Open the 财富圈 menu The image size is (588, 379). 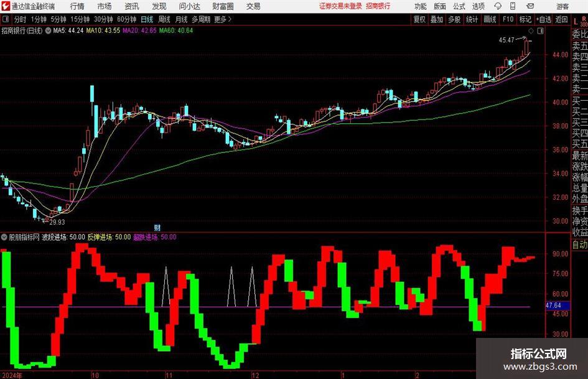(x=223, y=6)
